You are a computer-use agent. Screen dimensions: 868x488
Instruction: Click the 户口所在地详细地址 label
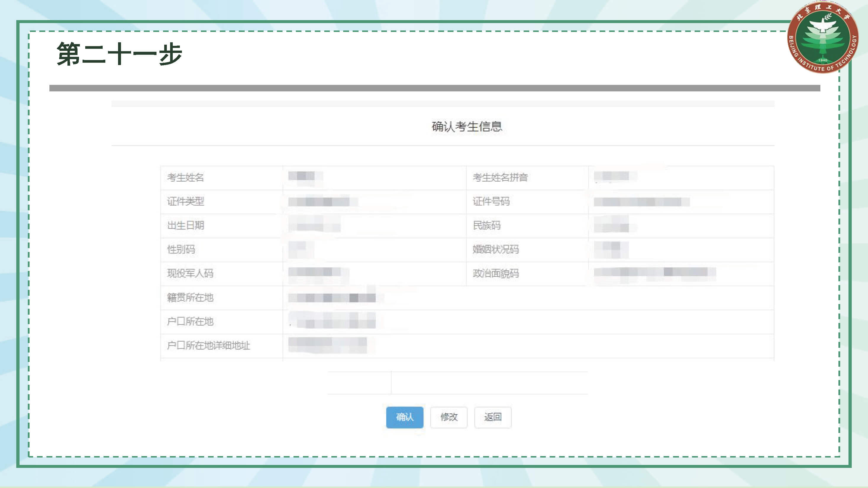point(209,345)
